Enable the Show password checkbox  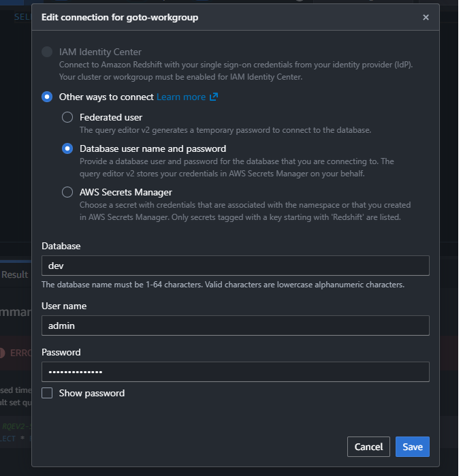[47, 393]
